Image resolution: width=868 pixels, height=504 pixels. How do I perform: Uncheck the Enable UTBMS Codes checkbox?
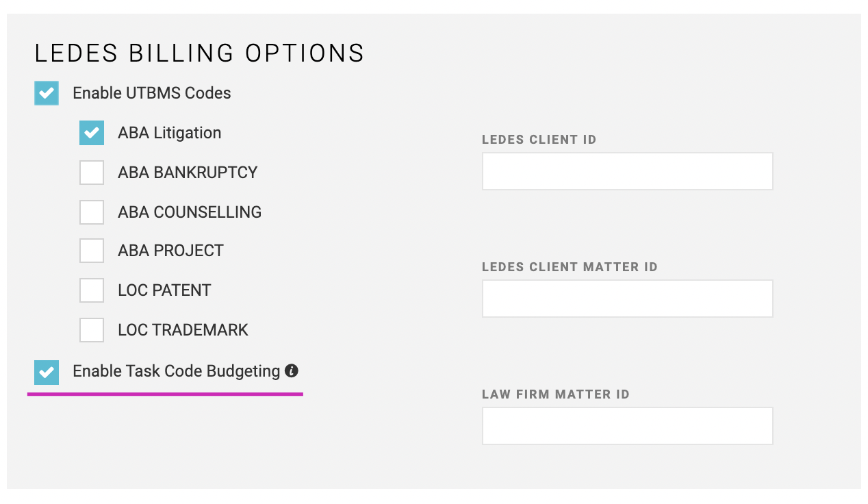47,93
